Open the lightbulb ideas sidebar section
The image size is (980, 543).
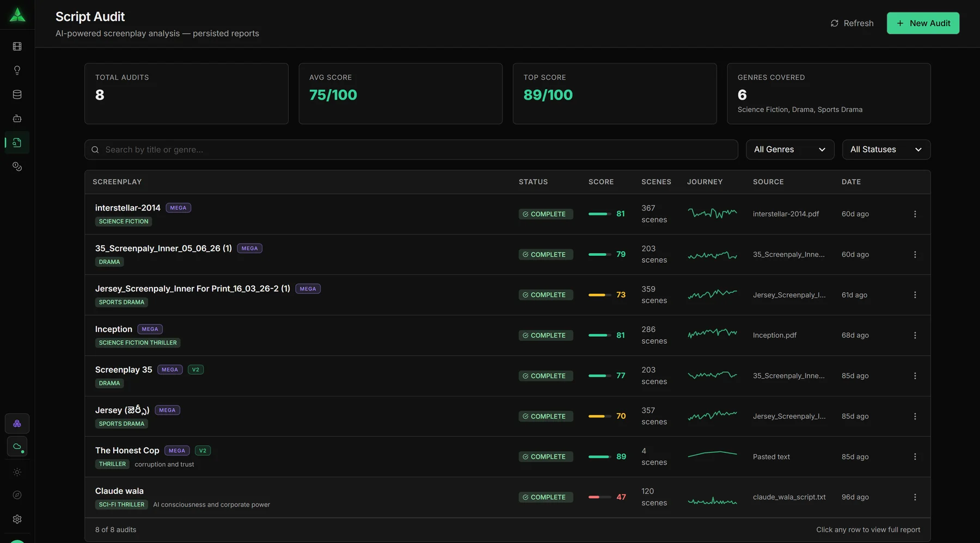tap(17, 71)
